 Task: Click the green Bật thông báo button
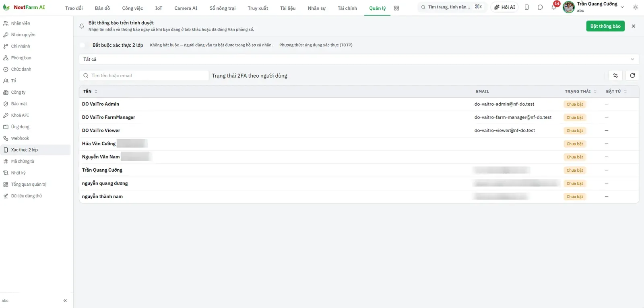point(605,26)
